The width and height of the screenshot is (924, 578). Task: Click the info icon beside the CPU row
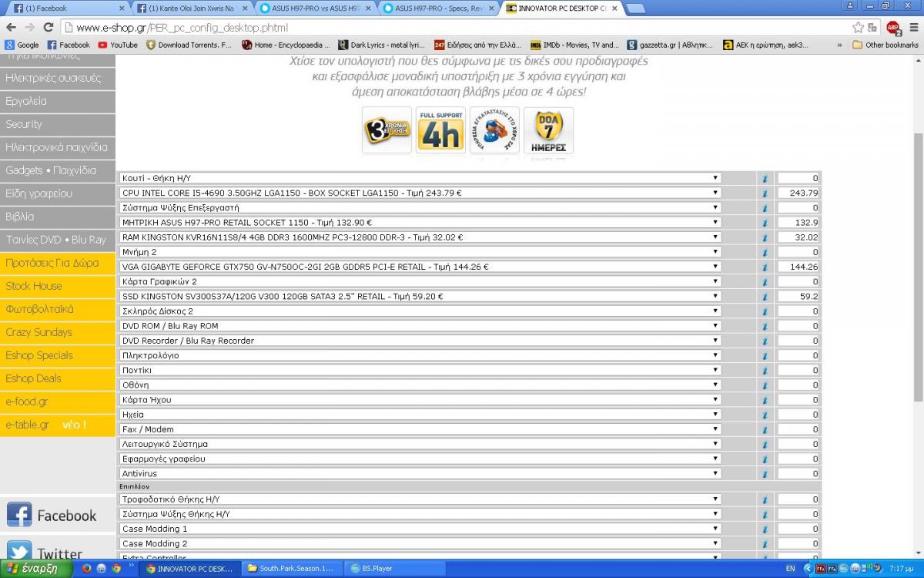(765, 193)
